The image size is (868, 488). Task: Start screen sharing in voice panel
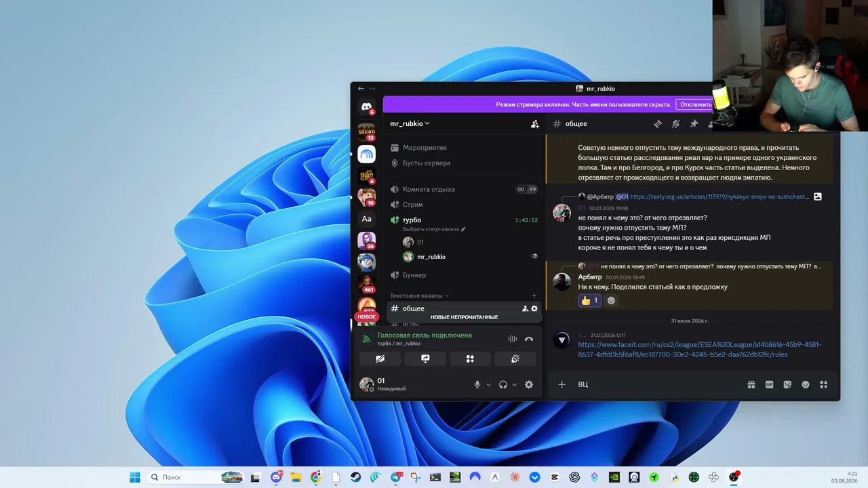[x=425, y=359]
